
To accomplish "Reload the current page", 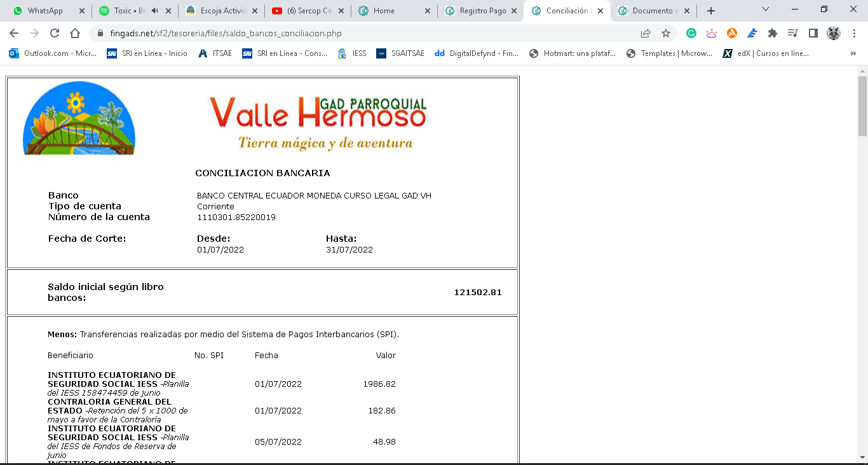I will click(x=55, y=33).
